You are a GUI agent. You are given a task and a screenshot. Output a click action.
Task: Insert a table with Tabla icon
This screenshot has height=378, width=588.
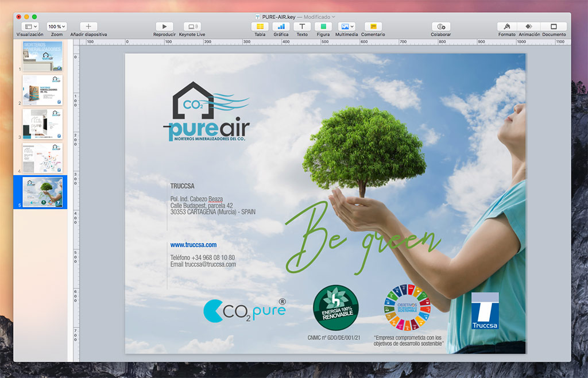[x=260, y=26]
